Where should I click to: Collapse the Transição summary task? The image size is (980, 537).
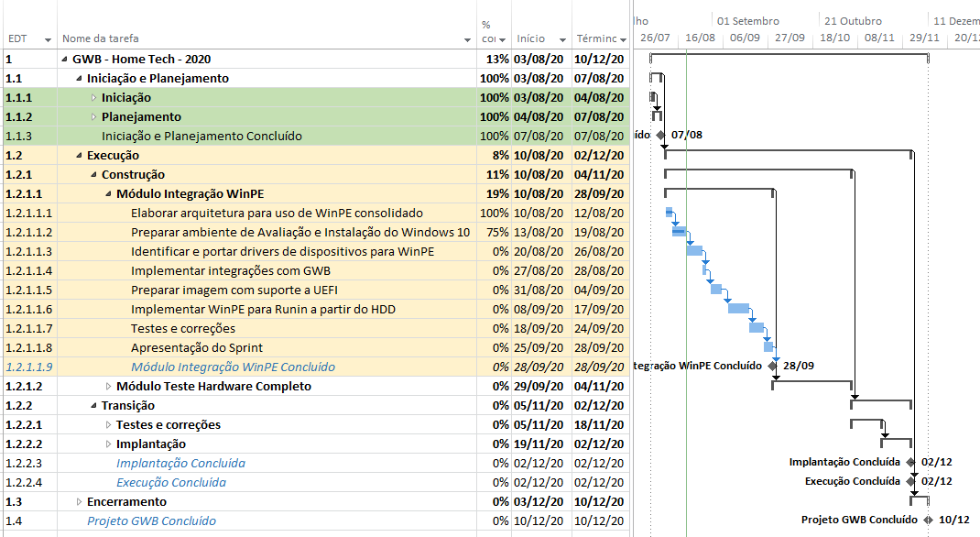coord(93,406)
